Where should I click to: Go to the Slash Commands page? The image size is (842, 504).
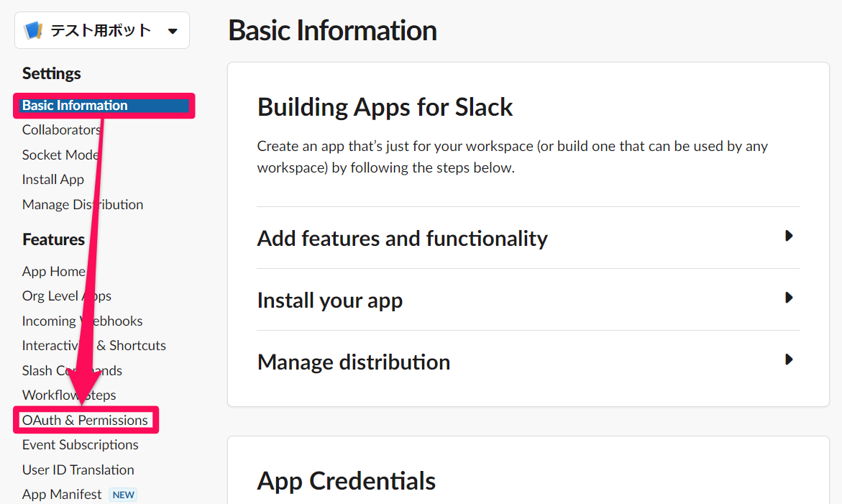72,370
